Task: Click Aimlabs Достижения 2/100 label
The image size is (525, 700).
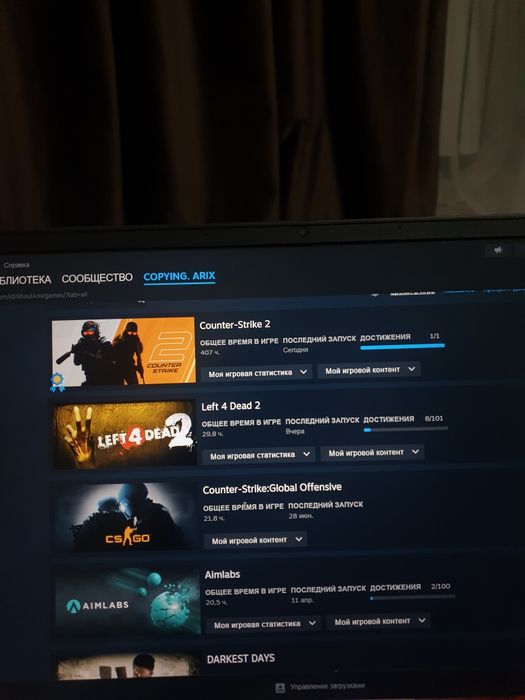Action: click(x=410, y=587)
